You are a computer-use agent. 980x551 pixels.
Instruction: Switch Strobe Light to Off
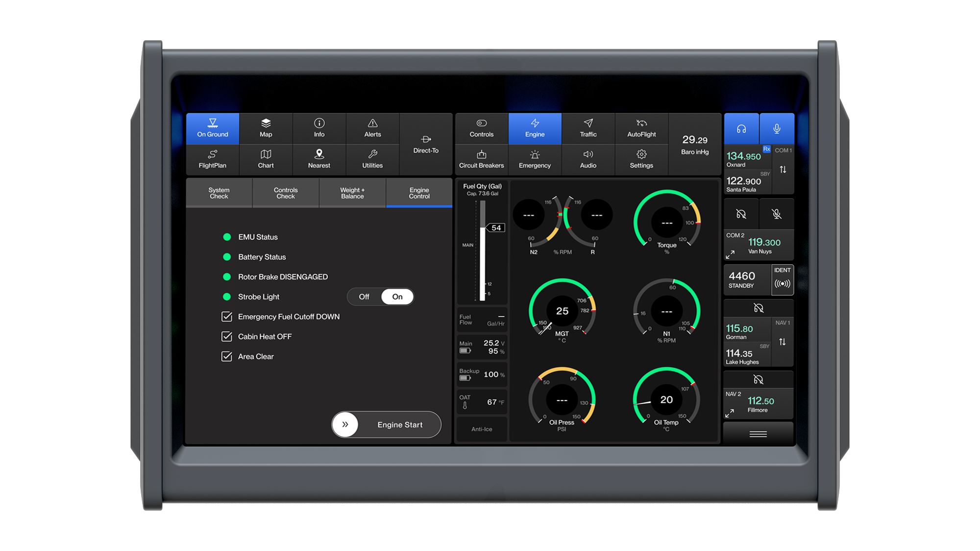[x=364, y=297]
